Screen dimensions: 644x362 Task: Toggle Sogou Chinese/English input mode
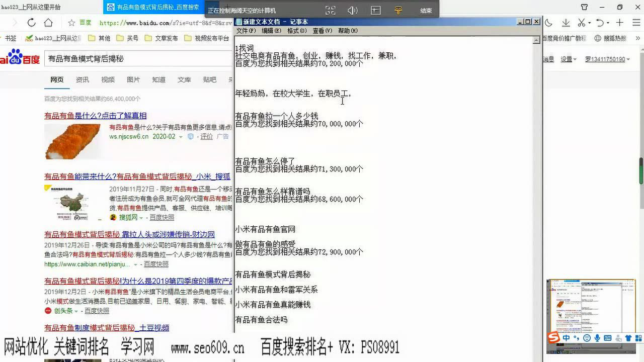coord(567,338)
